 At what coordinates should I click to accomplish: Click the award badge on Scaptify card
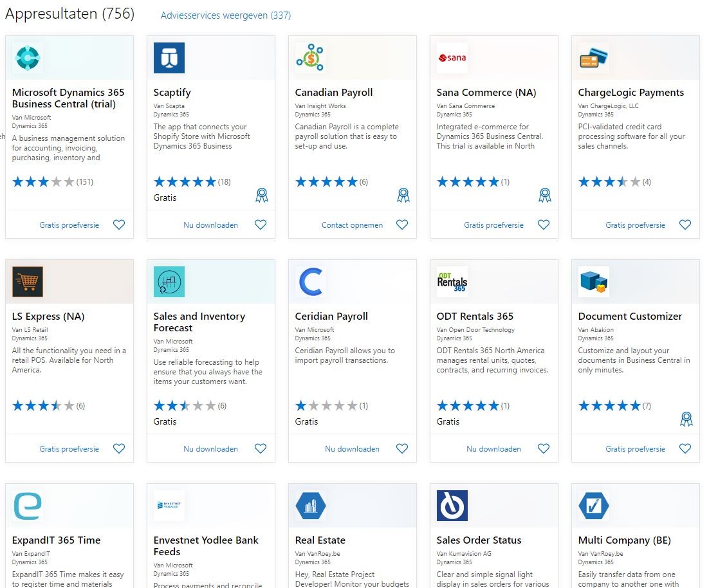pos(262,195)
